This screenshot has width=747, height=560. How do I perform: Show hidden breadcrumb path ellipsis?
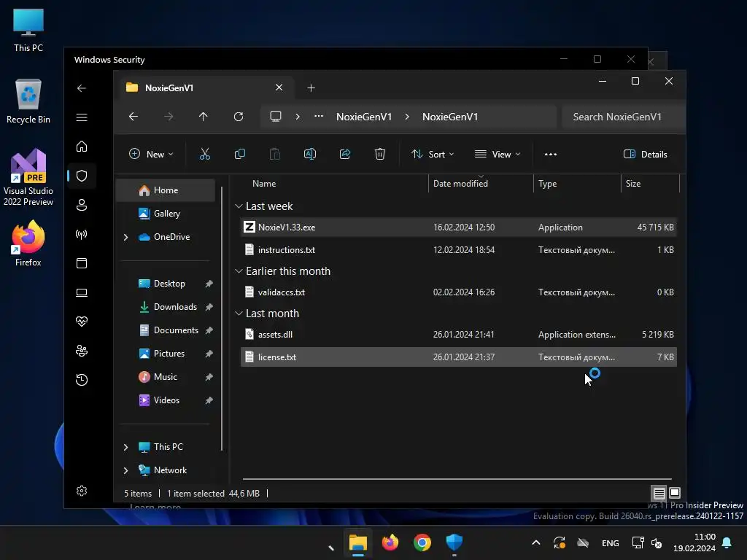pos(319,116)
